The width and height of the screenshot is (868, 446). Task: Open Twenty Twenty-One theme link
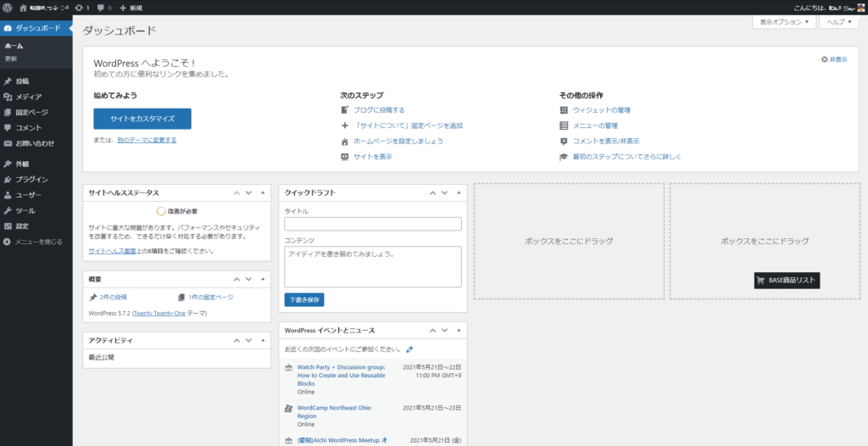coord(159,313)
